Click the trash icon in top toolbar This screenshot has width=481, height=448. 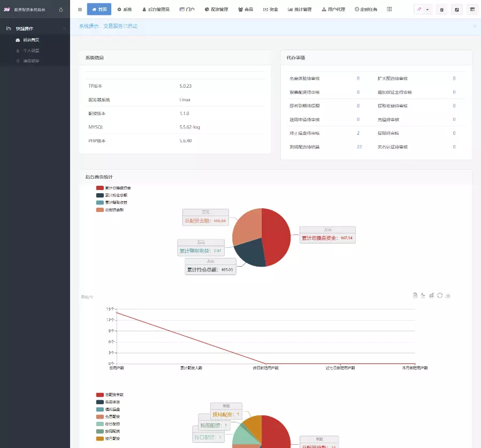(x=441, y=10)
